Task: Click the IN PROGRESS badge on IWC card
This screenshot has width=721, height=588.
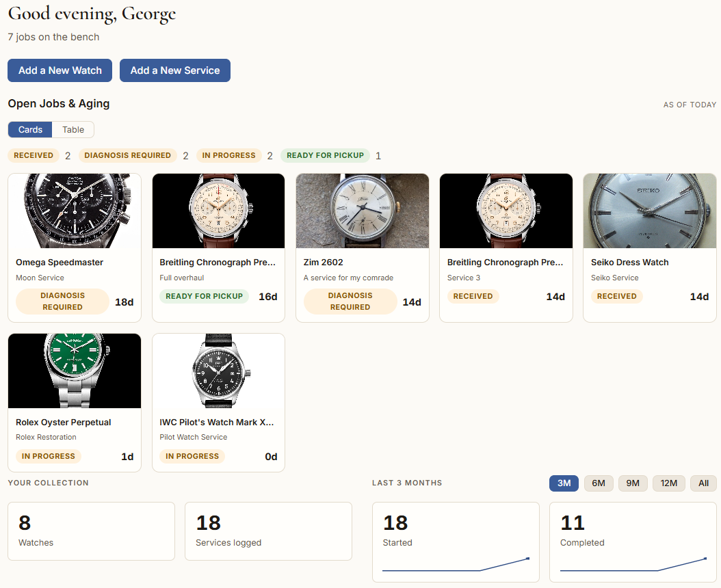Action: pos(192,457)
